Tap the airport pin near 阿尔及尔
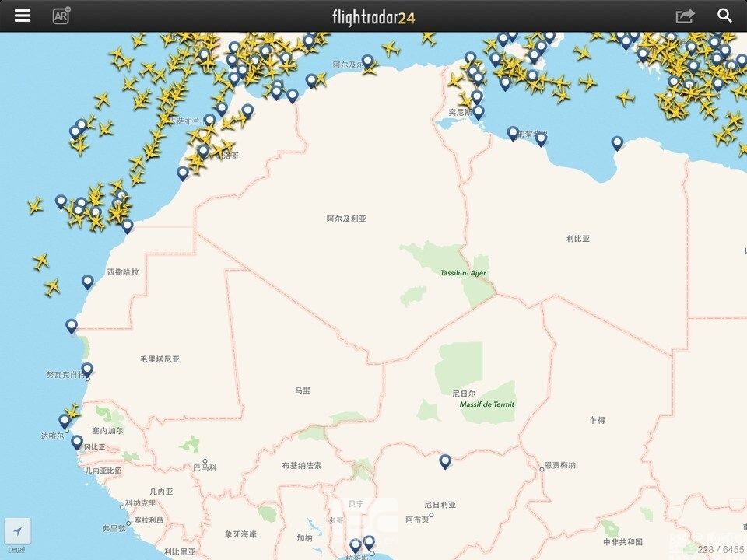The width and height of the screenshot is (747, 560). pos(367,62)
